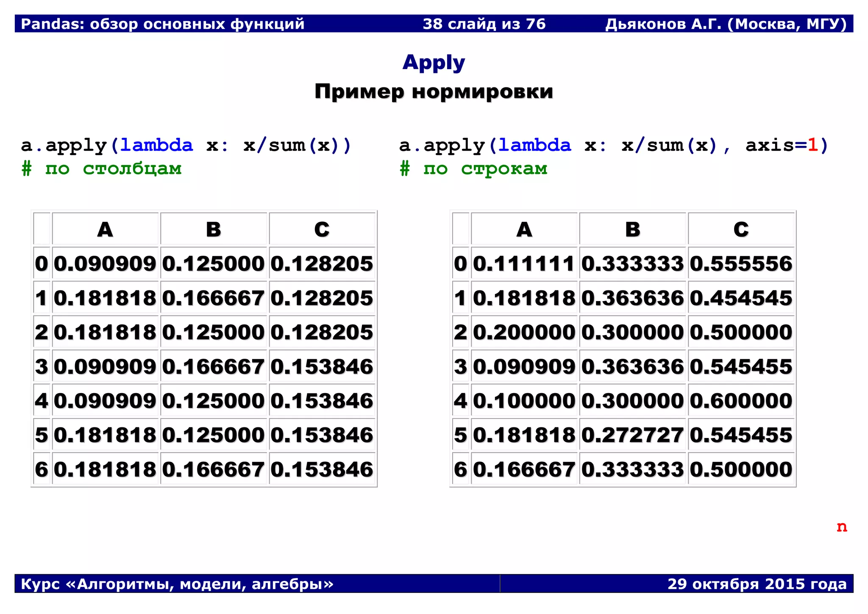Viewport: 868px width, 614px height.
Task: Click cell 0.272727 in right table
Action: [x=632, y=435]
